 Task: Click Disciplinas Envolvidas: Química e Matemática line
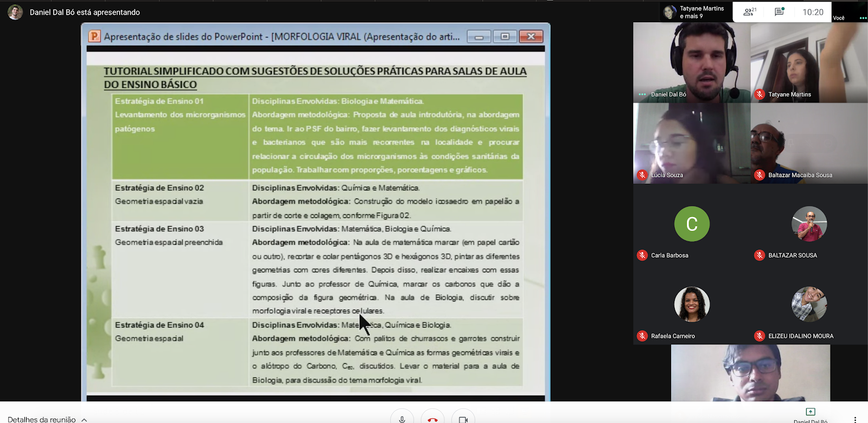point(335,188)
